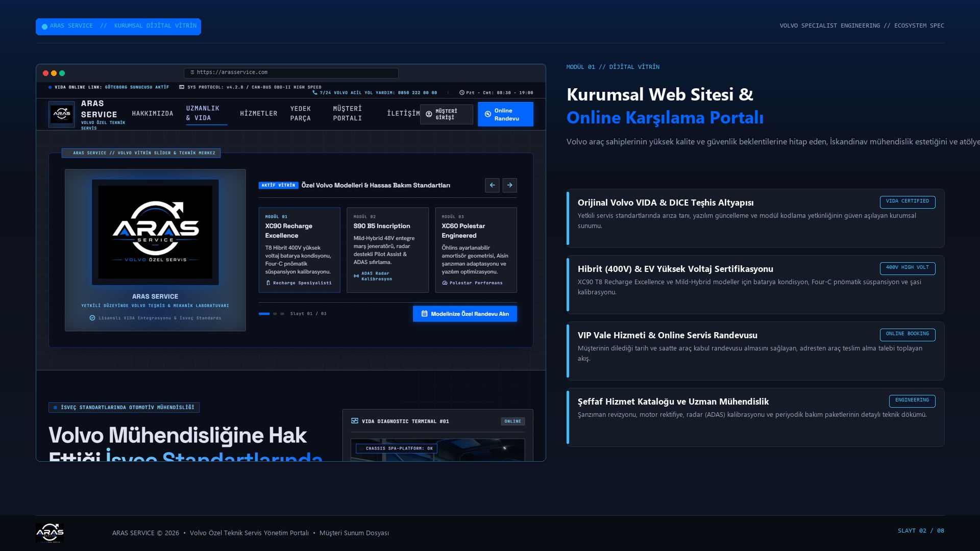The height and width of the screenshot is (551, 980).
Task: Click the ARAS SERVICE // Kurumsal Dijital Vitrin tag
Action: coord(118,27)
